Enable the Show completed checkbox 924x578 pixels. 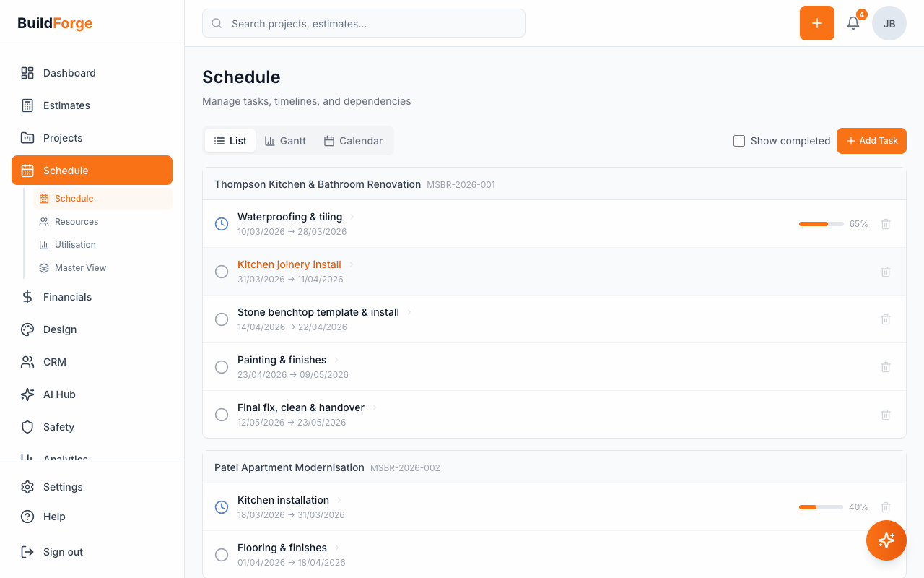tap(739, 141)
